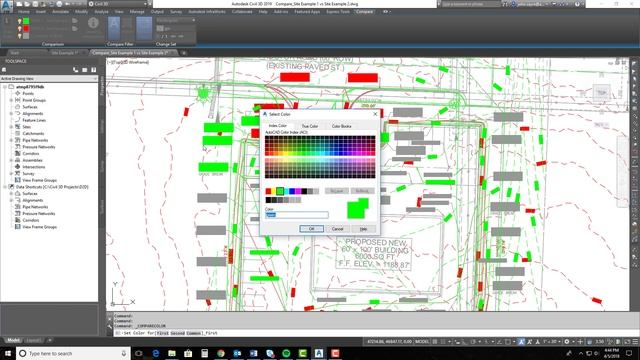Toggle the green comparison lightbulb visibility

19,21
